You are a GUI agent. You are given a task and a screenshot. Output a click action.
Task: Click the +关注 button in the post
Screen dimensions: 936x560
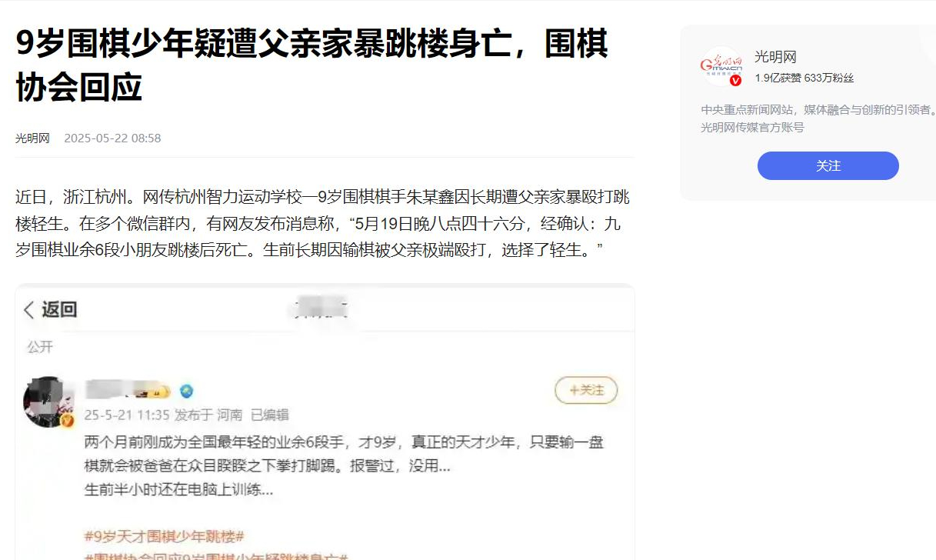[x=586, y=391]
